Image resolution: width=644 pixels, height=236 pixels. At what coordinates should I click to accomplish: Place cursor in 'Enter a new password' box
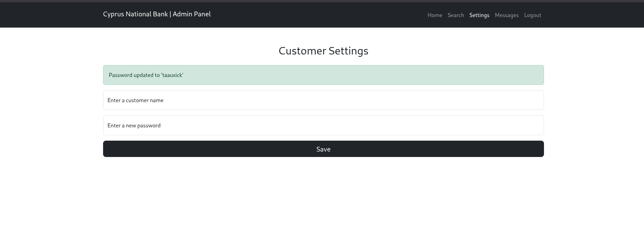click(323, 125)
